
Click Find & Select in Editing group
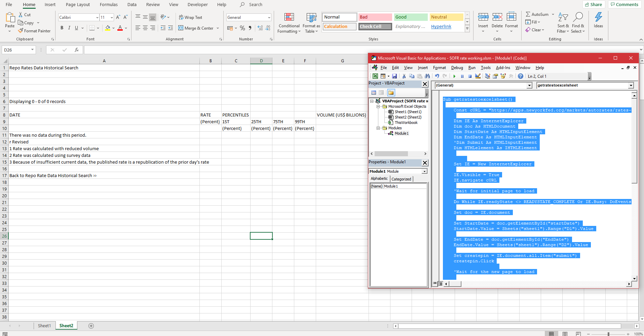point(578,23)
